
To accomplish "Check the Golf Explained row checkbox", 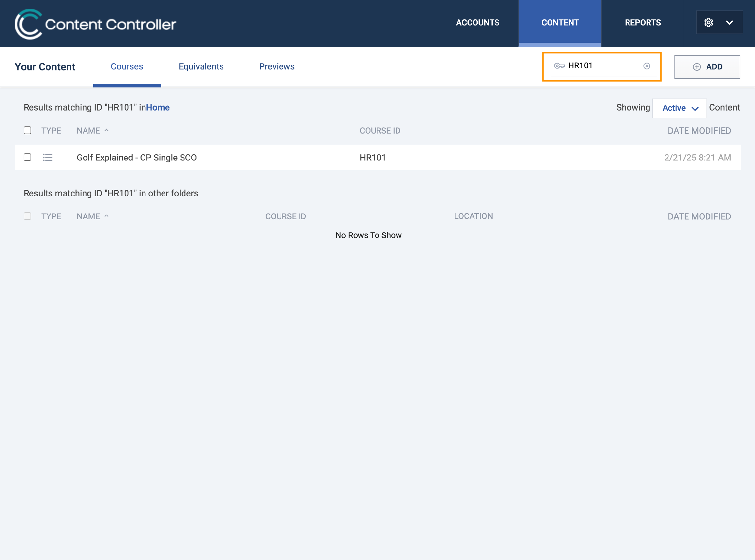I will 28,157.
